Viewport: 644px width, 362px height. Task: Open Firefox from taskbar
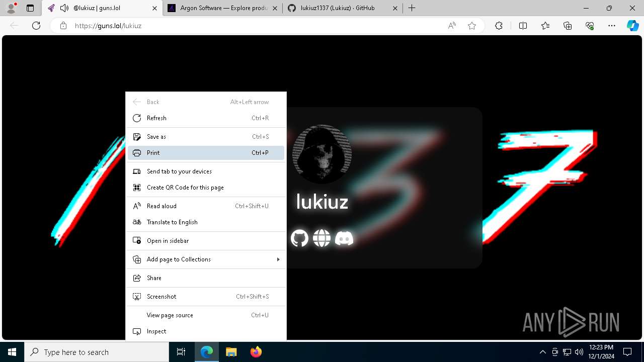click(x=256, y=352)
